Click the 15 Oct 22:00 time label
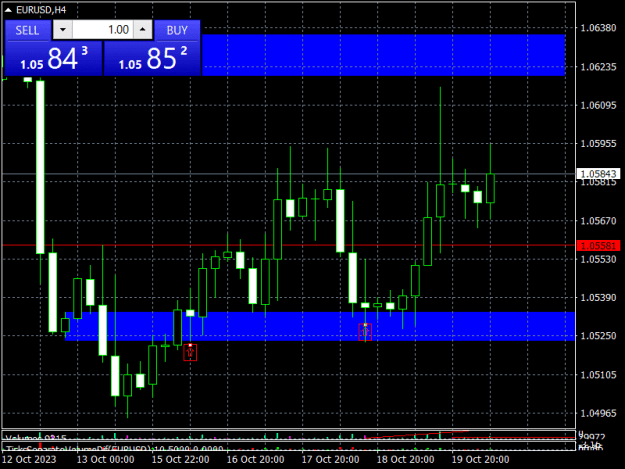The width and height of the screenshot is (625, 469). click(180, 459)
